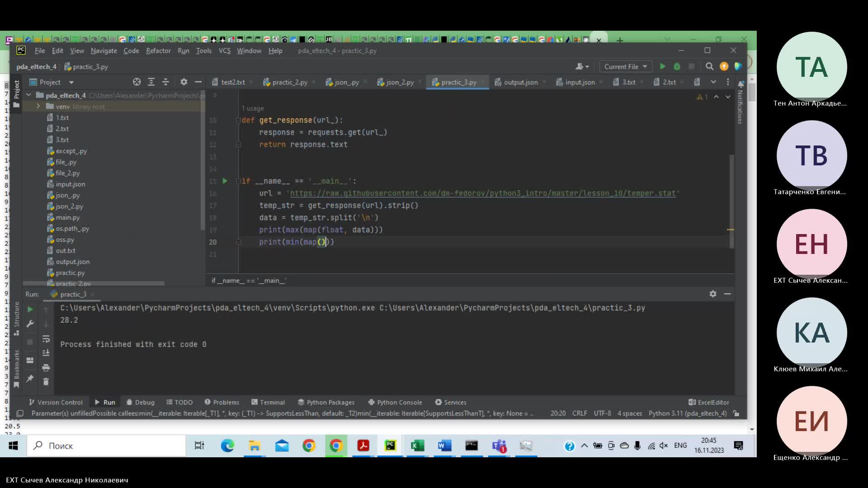
Task: Hide the Project panel
Action: 198,82
